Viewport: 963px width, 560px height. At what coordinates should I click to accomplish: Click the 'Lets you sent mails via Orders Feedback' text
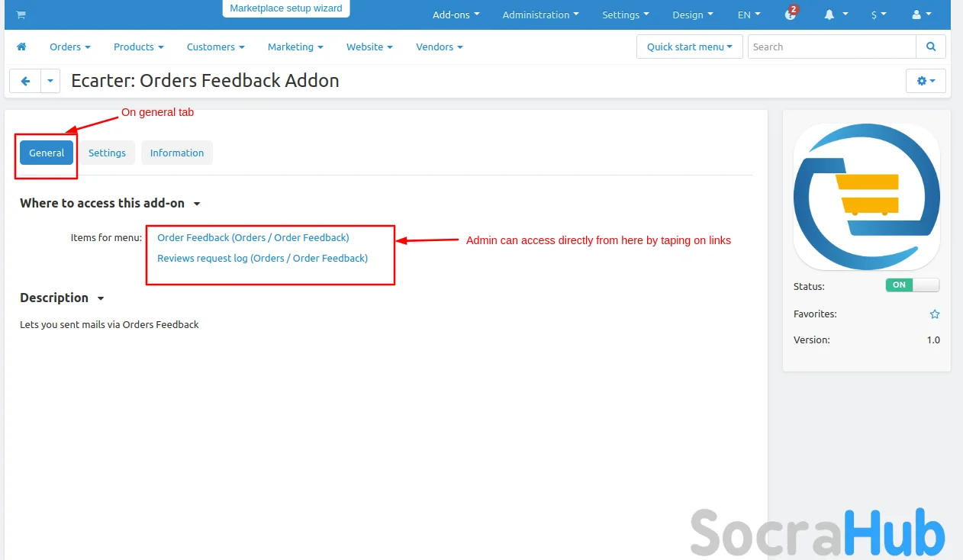(x=109, y=324)
